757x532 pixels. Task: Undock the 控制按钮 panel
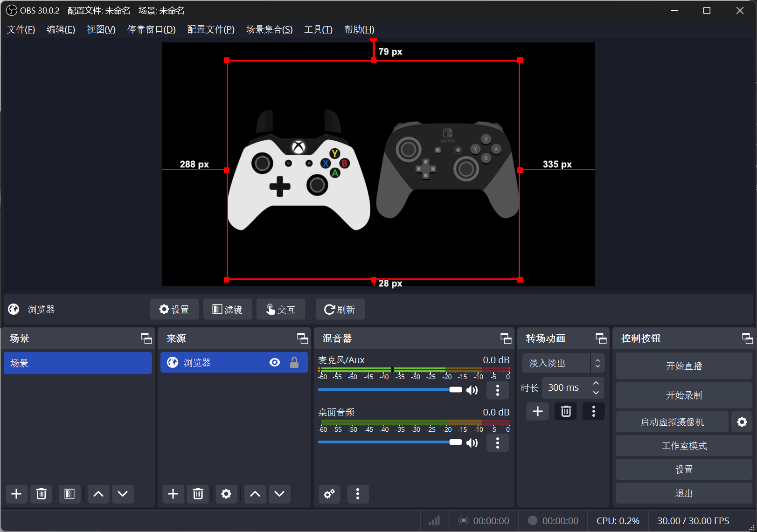(x=748, y=339)
